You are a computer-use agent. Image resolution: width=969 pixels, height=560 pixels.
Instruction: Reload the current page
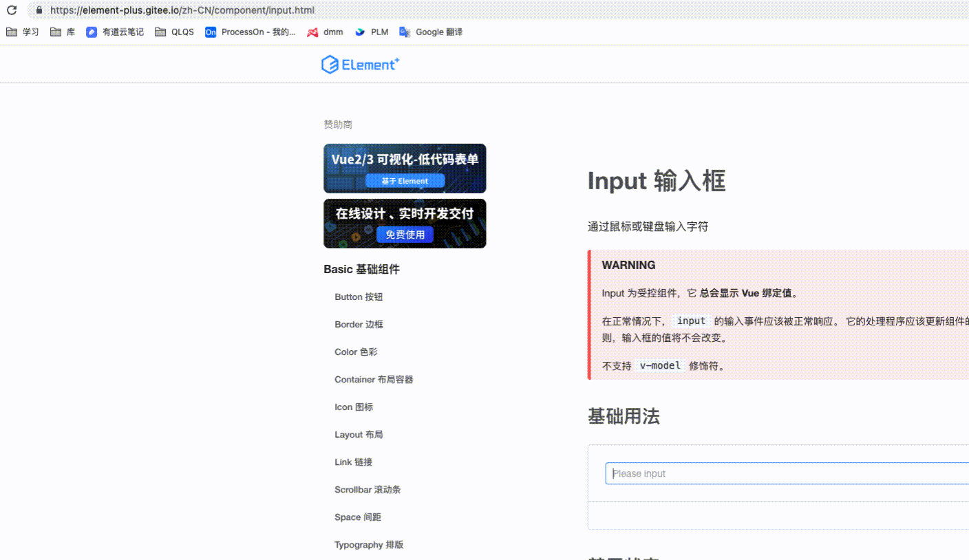click(x=10, y=10)
